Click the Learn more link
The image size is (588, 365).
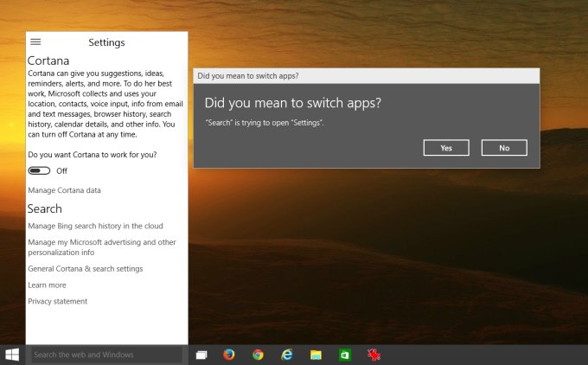(47, 285)
